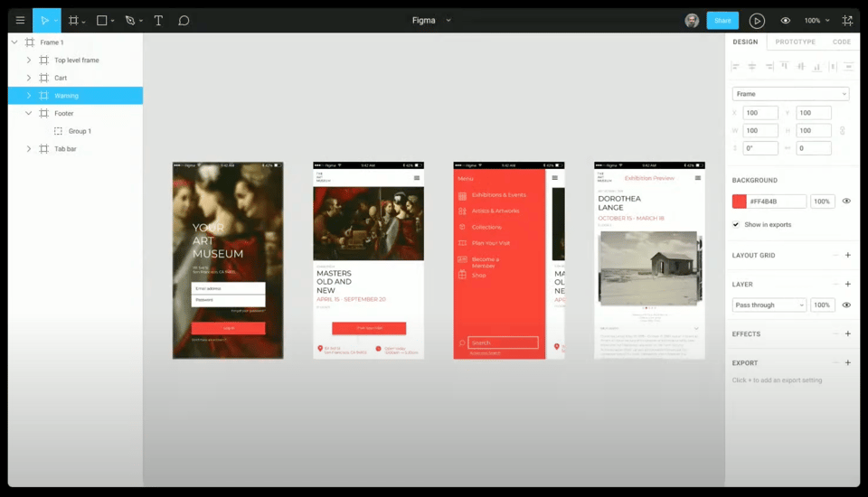Expand the Cart layer
The width and height of the screenshot is (868, 497).
(29, 78)
